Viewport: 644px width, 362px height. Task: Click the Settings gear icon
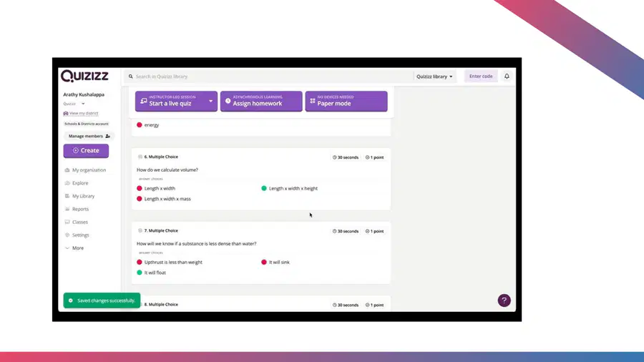[67, 235]
